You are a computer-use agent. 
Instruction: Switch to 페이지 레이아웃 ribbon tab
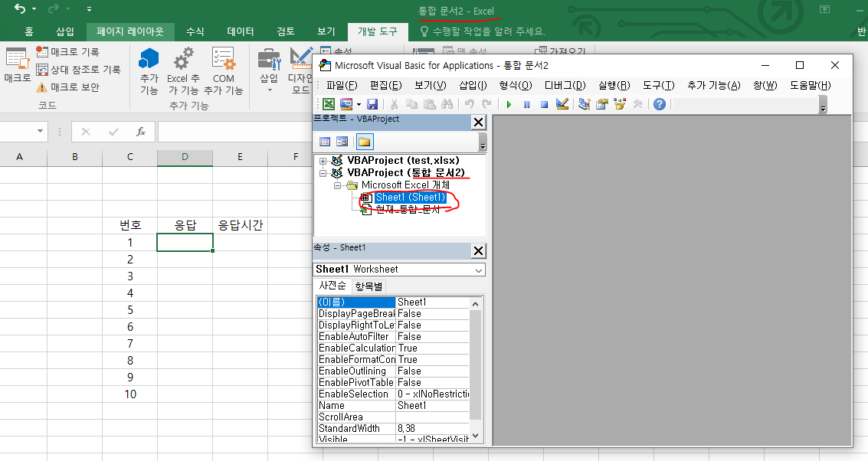tap(130, 31)
